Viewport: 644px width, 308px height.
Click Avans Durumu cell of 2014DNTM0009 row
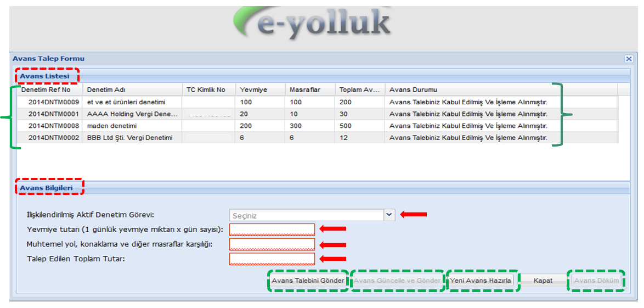click(x=501, y=102)
